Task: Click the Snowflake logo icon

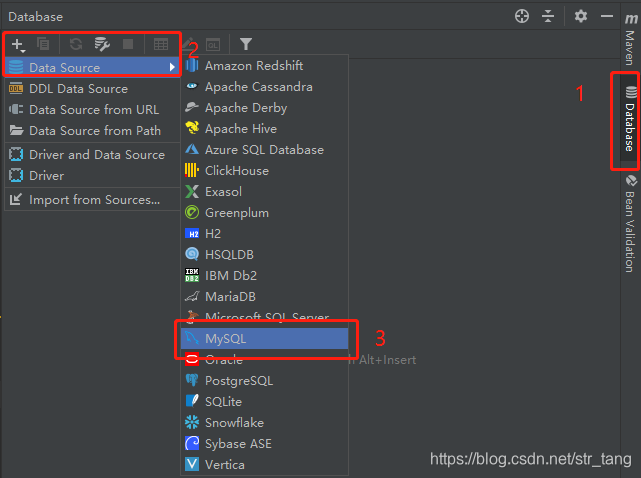Action: (192, 422)
